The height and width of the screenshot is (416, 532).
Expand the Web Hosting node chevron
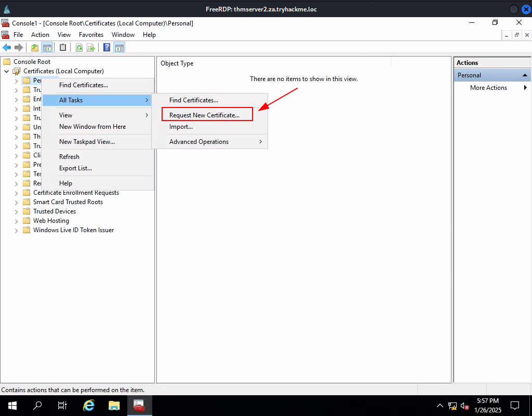16,221
